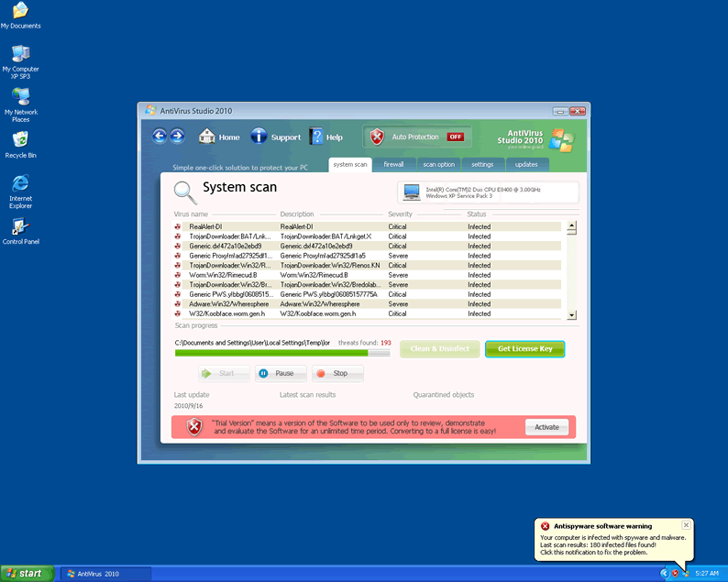
Task: Switch to the scan option tab
Action: coord(438,164)
